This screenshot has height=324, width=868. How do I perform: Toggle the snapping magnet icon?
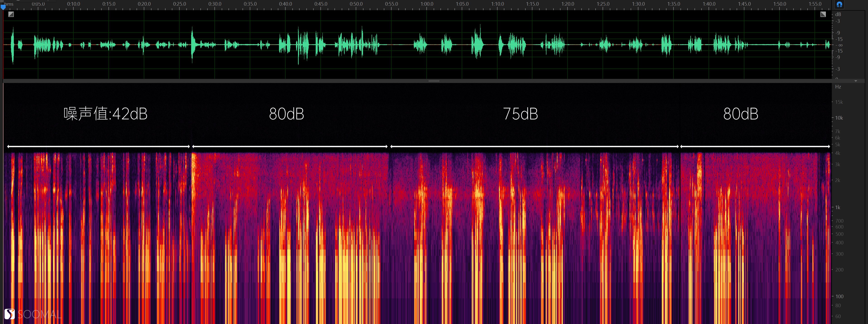(839, 4)
